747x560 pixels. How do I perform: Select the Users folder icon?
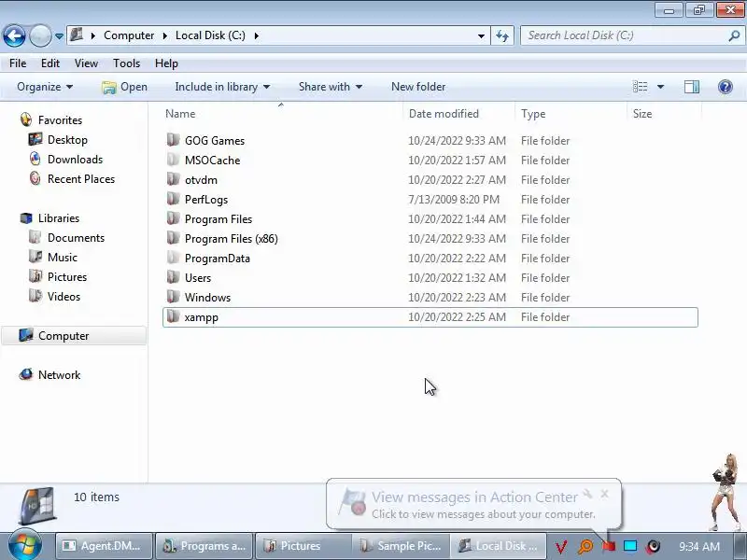[x=174, y=277]
